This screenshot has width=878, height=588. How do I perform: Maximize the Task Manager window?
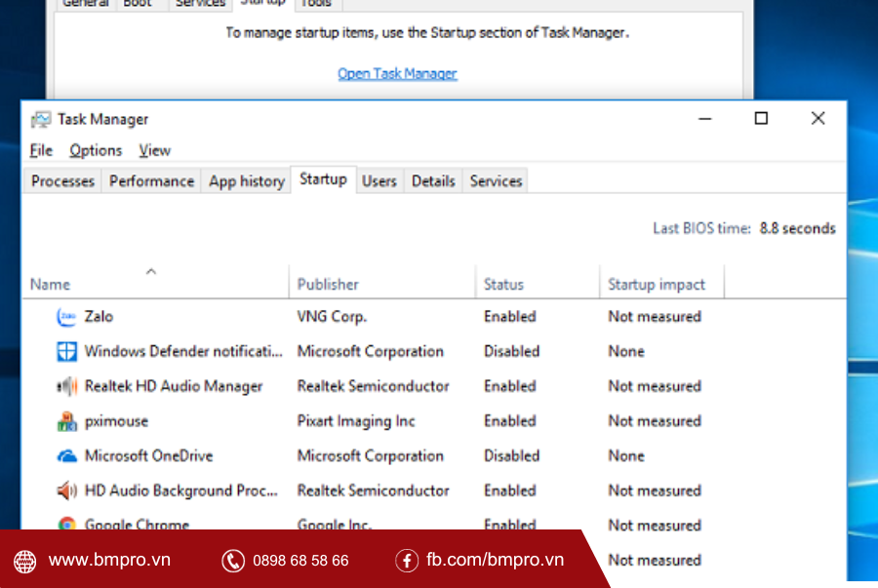(761, 119)
